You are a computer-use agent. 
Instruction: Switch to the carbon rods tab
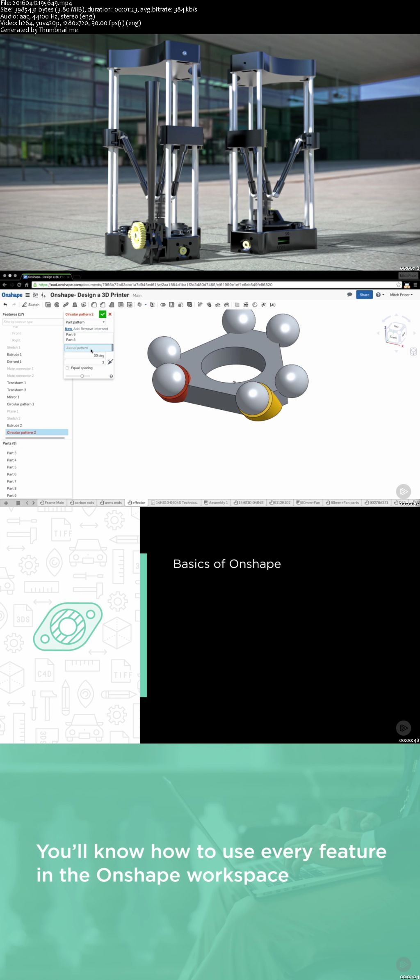82,503
